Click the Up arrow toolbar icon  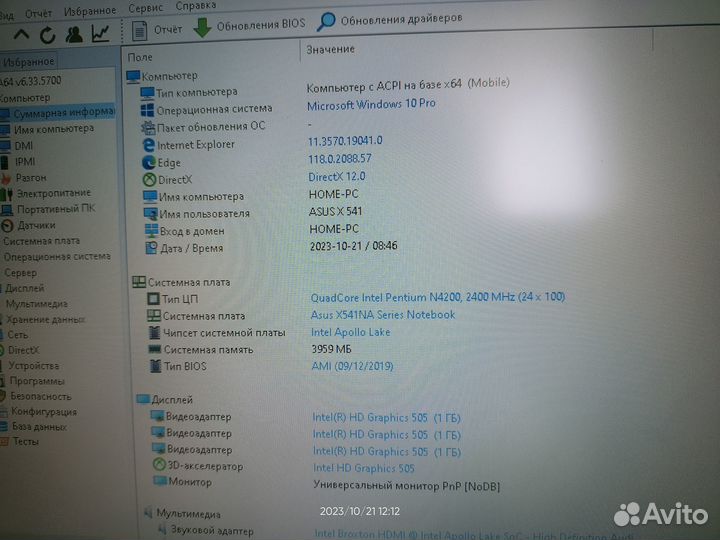(21, 34)
